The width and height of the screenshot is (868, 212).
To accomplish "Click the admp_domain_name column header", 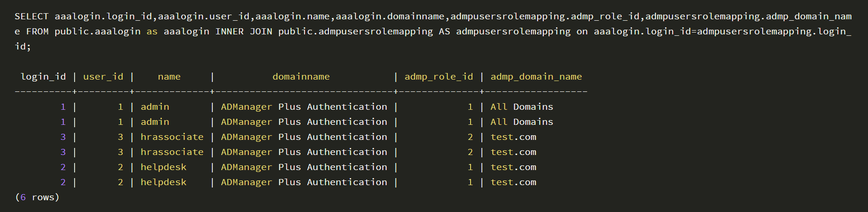I will pos(536,77).
